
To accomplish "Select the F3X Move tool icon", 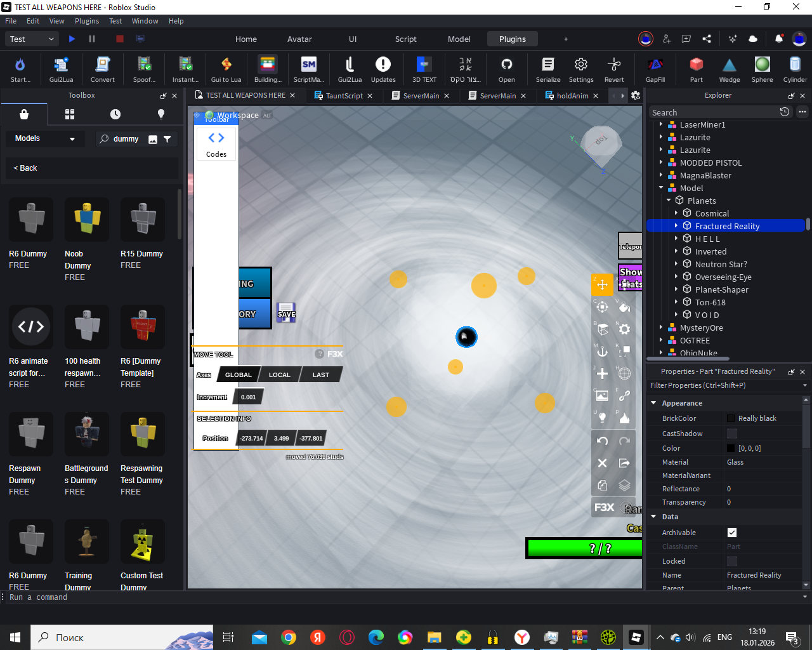I will (602, 285).
